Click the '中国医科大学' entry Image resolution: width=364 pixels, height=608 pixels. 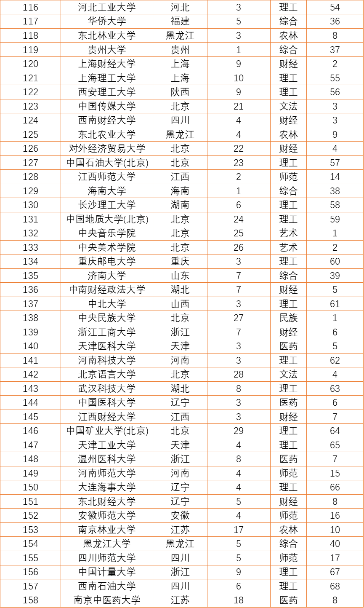point(107,402)
